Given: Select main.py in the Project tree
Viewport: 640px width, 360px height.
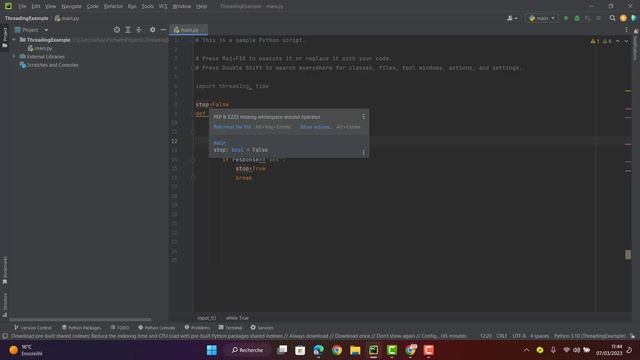Looking at the screenshot, I should click(40, 48).
